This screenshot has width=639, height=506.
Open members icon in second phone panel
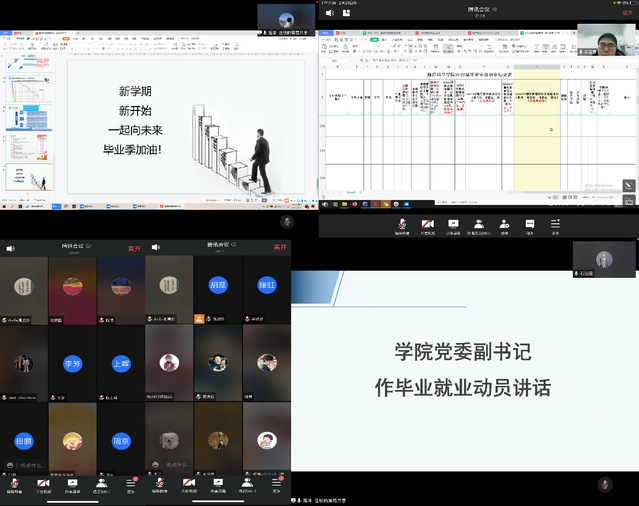point(246,482)
